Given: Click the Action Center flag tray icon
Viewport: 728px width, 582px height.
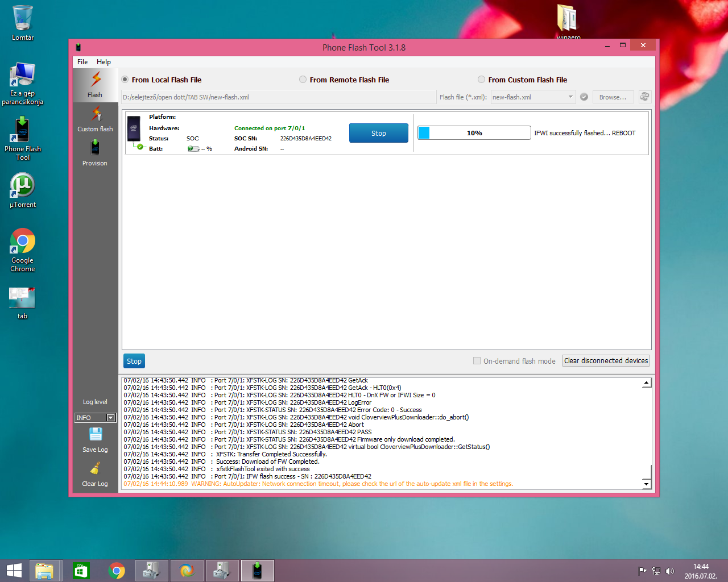Looking at the screenshot, I should pos(643,571).
